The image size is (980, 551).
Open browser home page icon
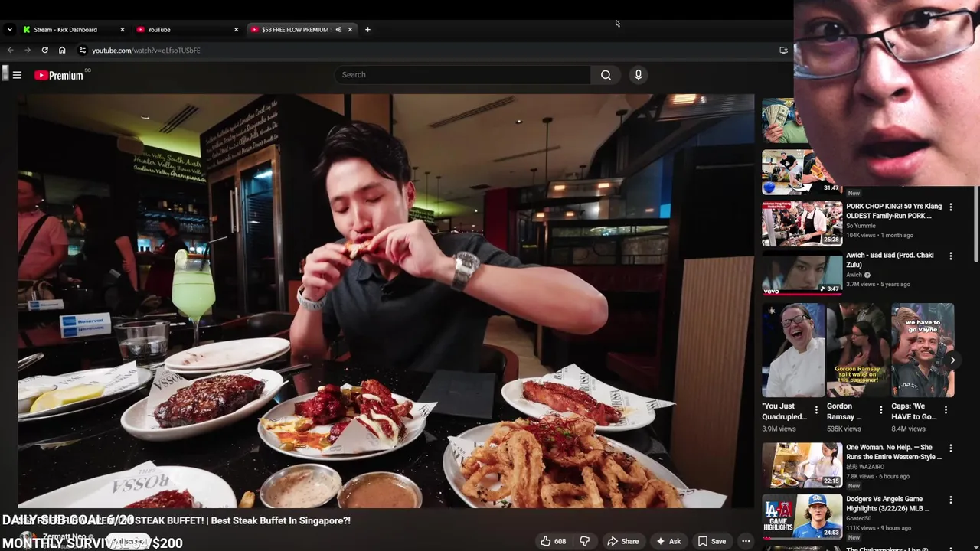click(x=62, y=51)
